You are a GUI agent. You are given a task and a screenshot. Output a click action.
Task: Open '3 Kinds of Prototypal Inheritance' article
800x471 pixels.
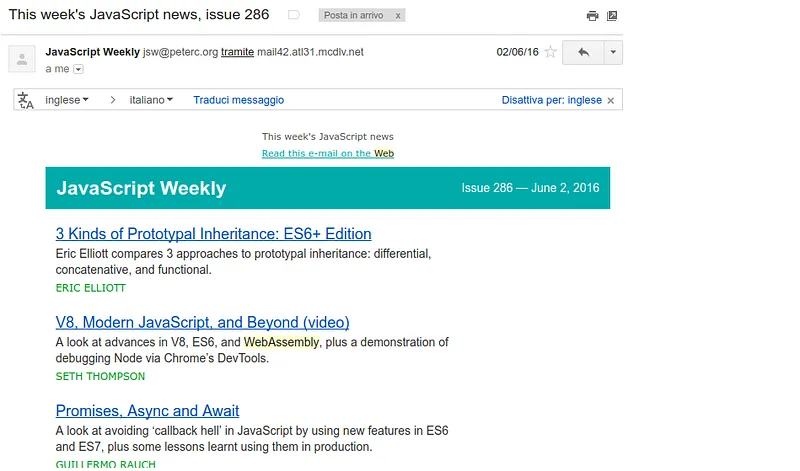click(x=213, y=234)
